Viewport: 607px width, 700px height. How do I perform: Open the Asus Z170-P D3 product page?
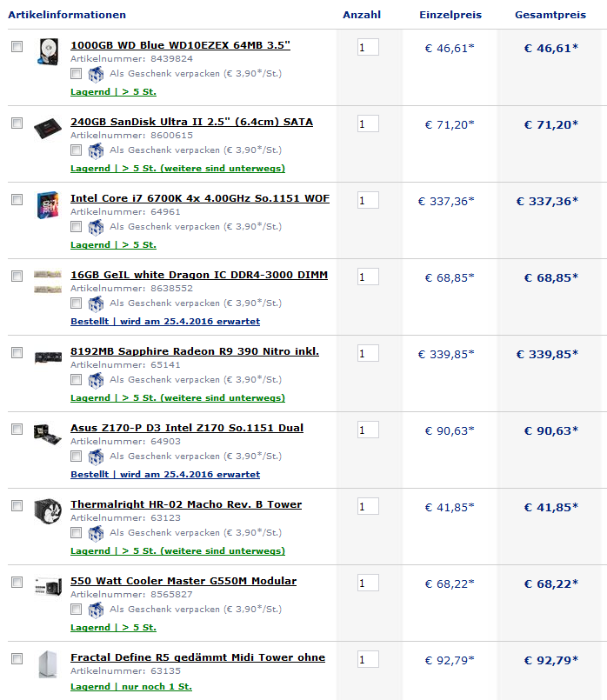tap(187, 428)
